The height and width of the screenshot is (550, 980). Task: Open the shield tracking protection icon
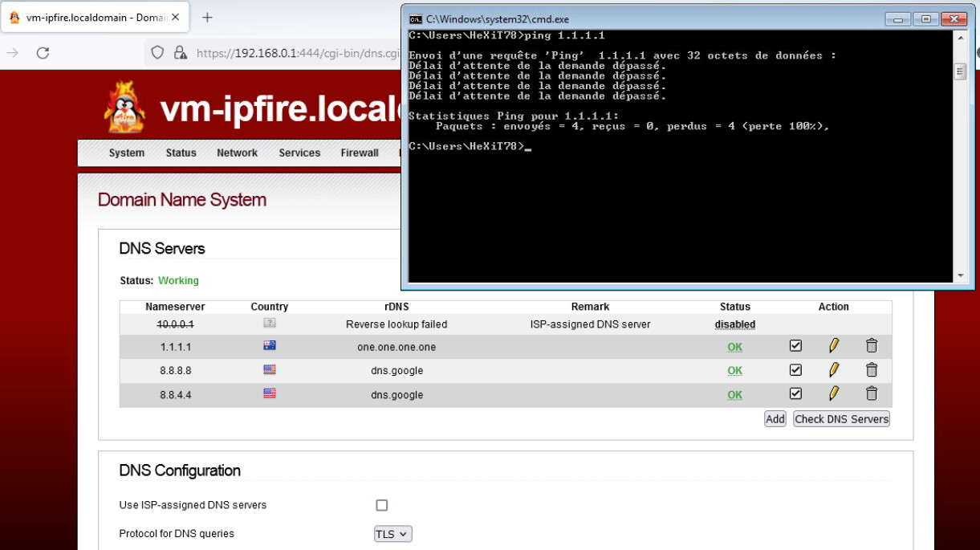click(157, 53)
